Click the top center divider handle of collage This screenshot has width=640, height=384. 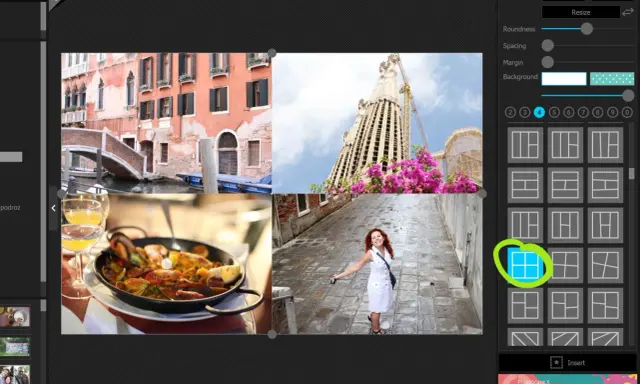272,53
